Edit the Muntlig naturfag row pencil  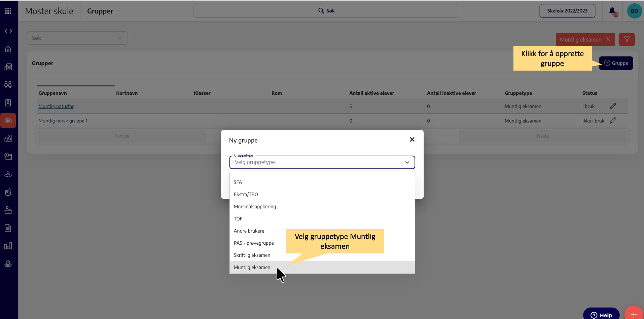613,106
